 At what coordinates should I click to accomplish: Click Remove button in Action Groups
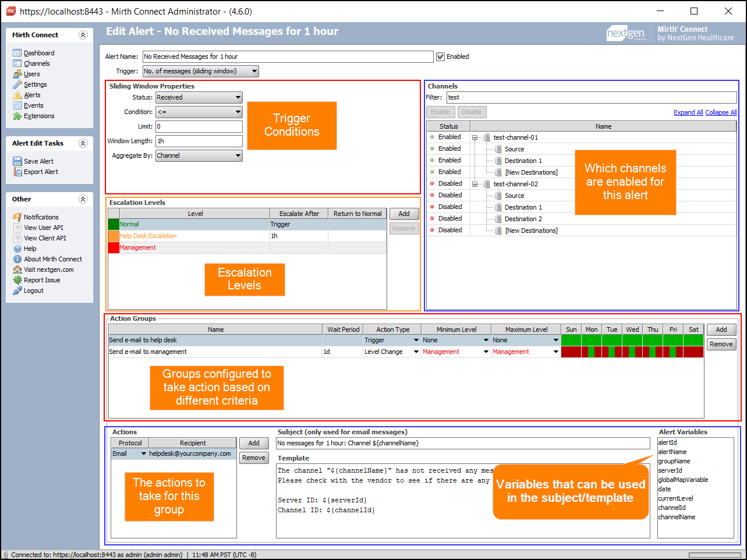721,344
